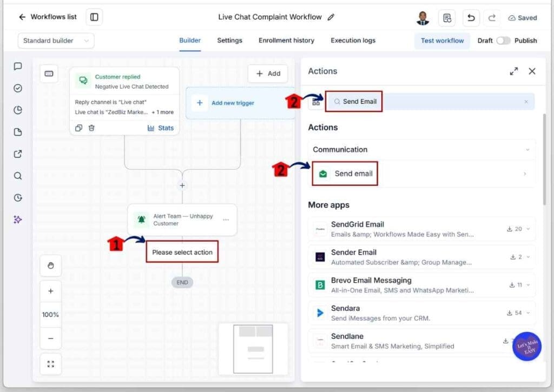The height and width of the screenshot is (392, 554).
Task: Redo the last change
Action: click(x=492, y=18)
